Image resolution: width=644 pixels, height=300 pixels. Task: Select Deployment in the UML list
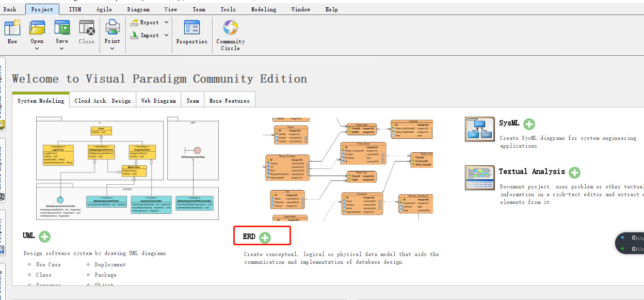pos(110,264)
